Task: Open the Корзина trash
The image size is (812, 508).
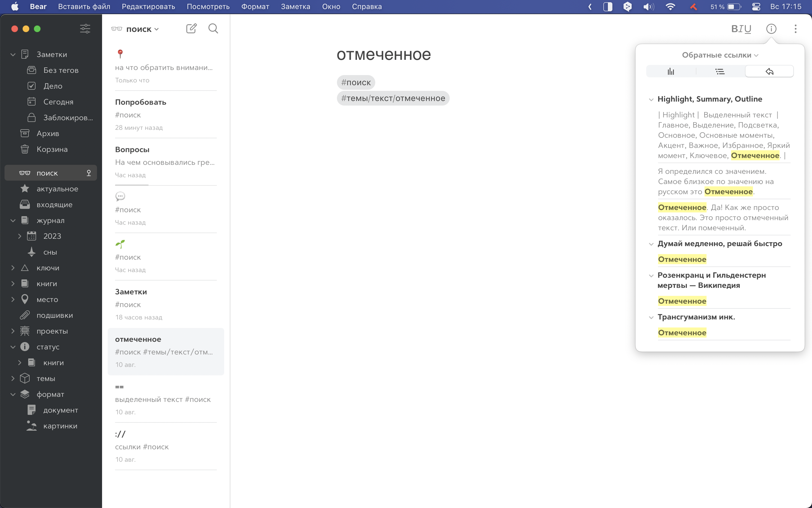Action: click(51, 149)
